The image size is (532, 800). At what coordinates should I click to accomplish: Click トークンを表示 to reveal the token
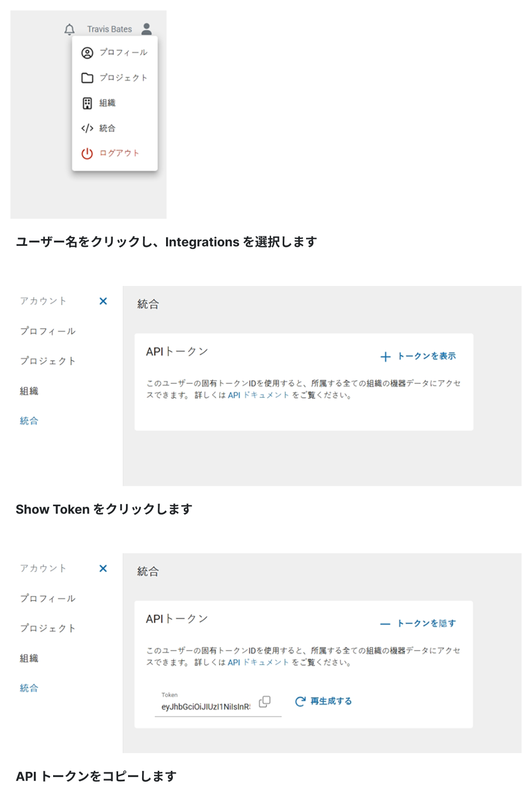click(x=419, y=356)
